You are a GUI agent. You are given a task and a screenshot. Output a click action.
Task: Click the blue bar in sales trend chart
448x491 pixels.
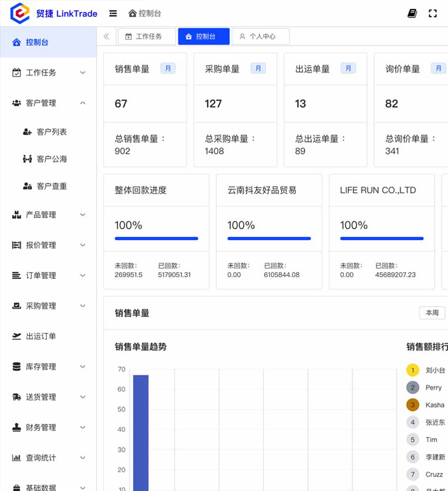(141, 431)
